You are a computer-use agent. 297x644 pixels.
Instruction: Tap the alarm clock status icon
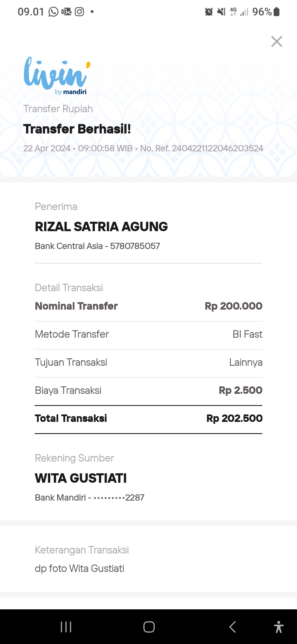click(209, 12)
